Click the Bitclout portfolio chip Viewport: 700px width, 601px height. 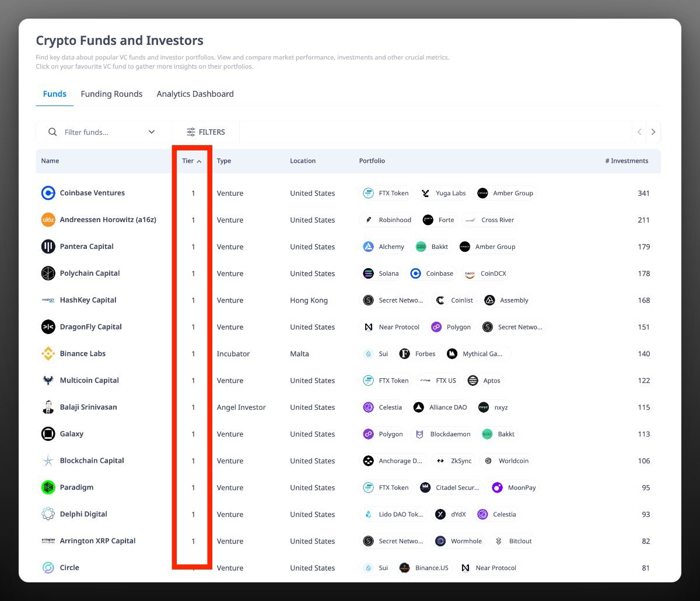(513, 541)
